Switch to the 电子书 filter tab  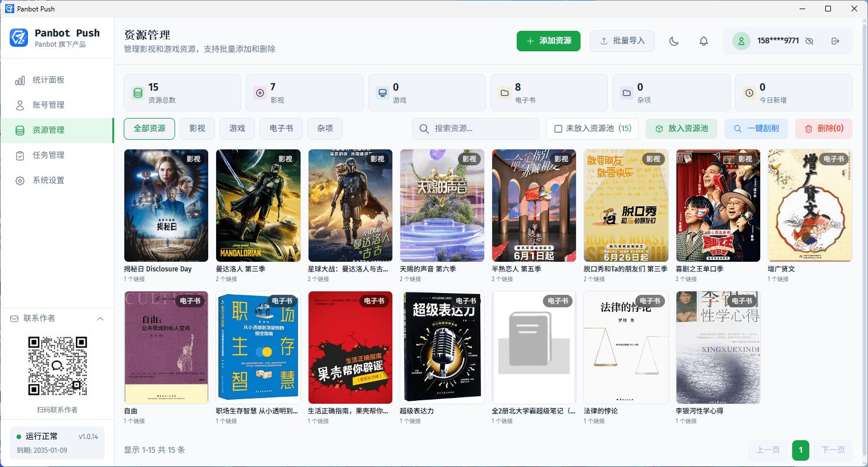click(x=281, y=129)
